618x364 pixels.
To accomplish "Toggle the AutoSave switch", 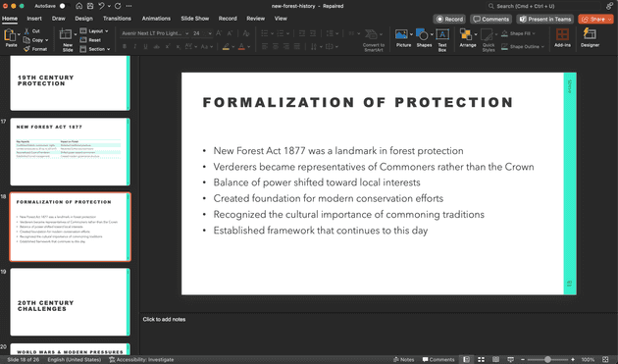I will point(65,6).
